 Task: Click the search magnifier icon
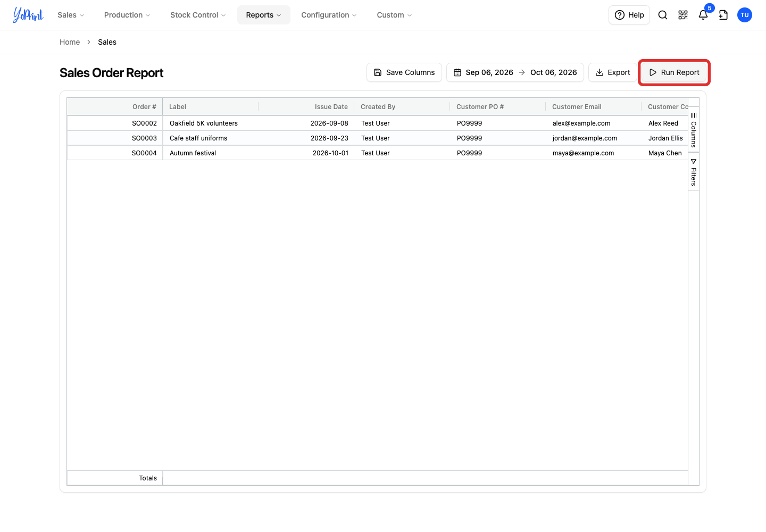663,15
